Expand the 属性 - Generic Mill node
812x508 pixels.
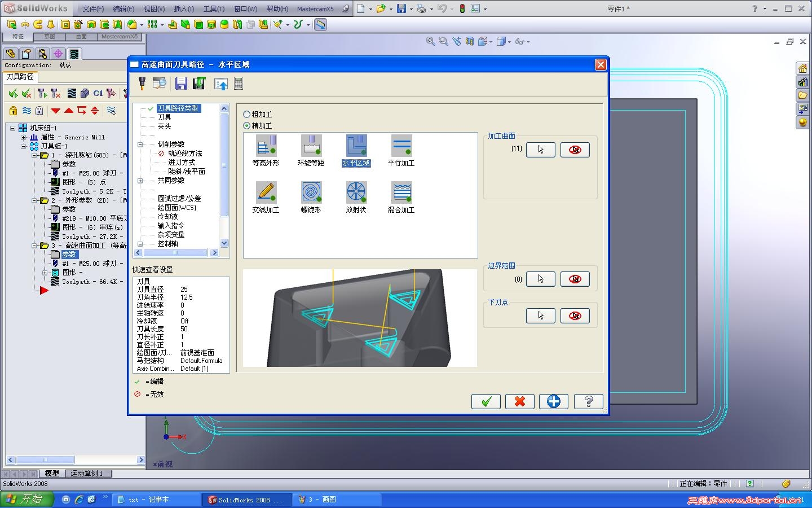tap(23, 137)
